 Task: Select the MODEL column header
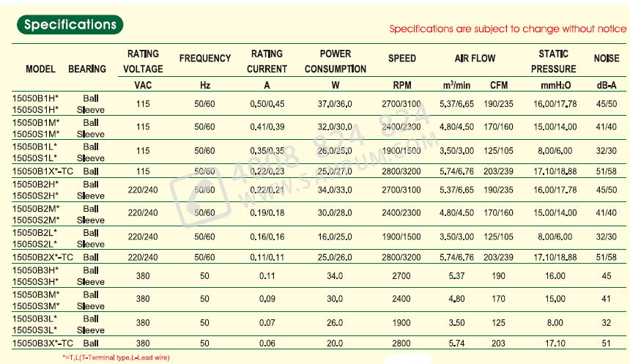coord(40,69)
